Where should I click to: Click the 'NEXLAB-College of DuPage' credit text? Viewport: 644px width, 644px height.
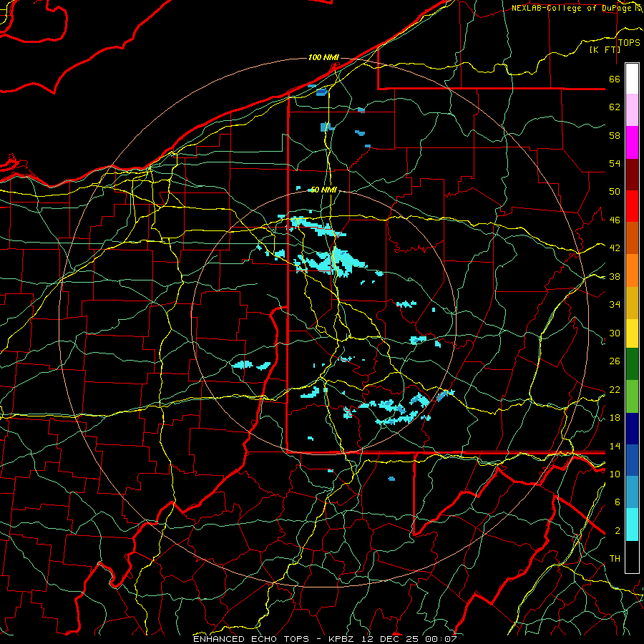(572, 8)
